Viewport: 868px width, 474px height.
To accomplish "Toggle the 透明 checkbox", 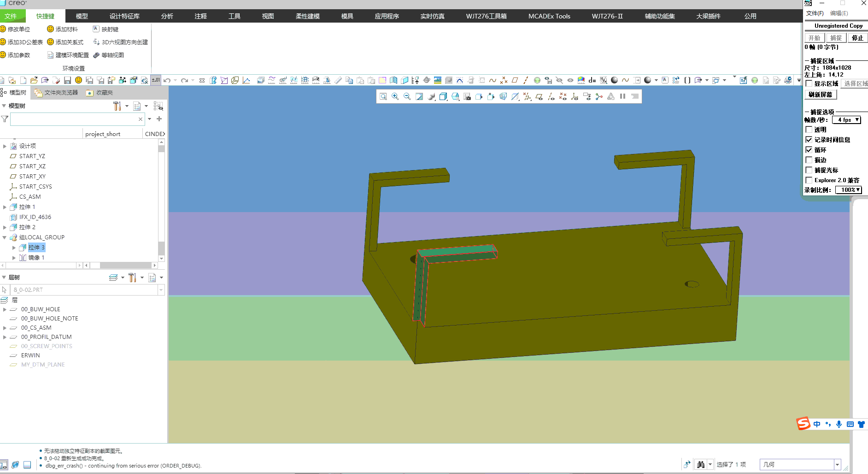I will click(809, 130).
